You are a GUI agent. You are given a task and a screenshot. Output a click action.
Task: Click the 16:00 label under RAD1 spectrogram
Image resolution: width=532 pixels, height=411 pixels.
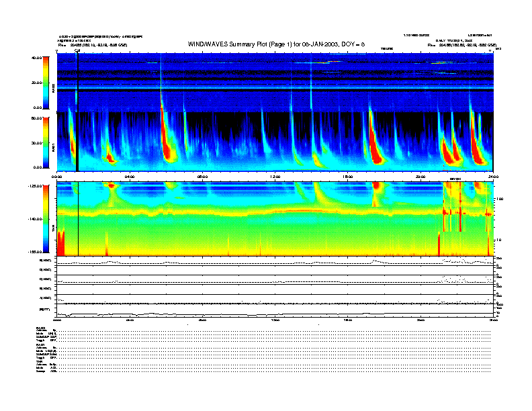click(x=348, y=177)
